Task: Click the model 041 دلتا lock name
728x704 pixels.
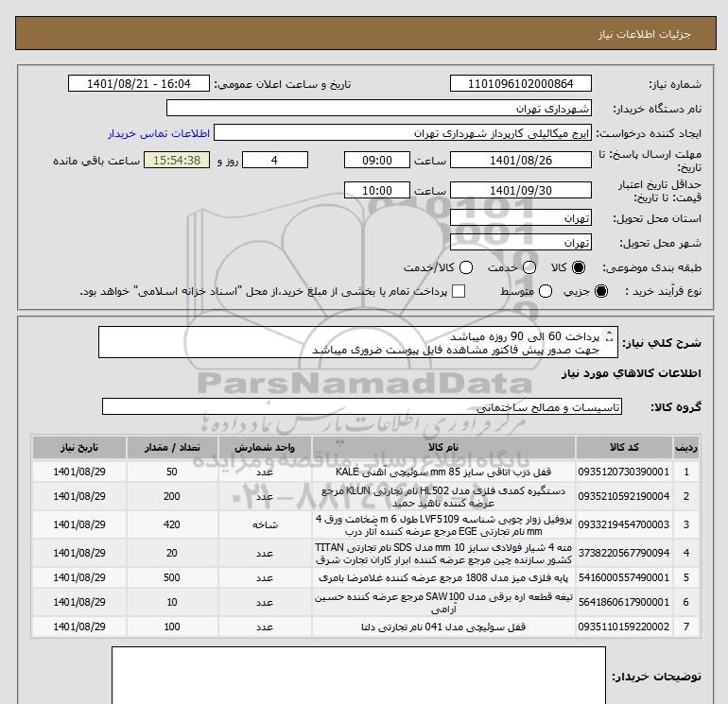Action: coord(443,627)
